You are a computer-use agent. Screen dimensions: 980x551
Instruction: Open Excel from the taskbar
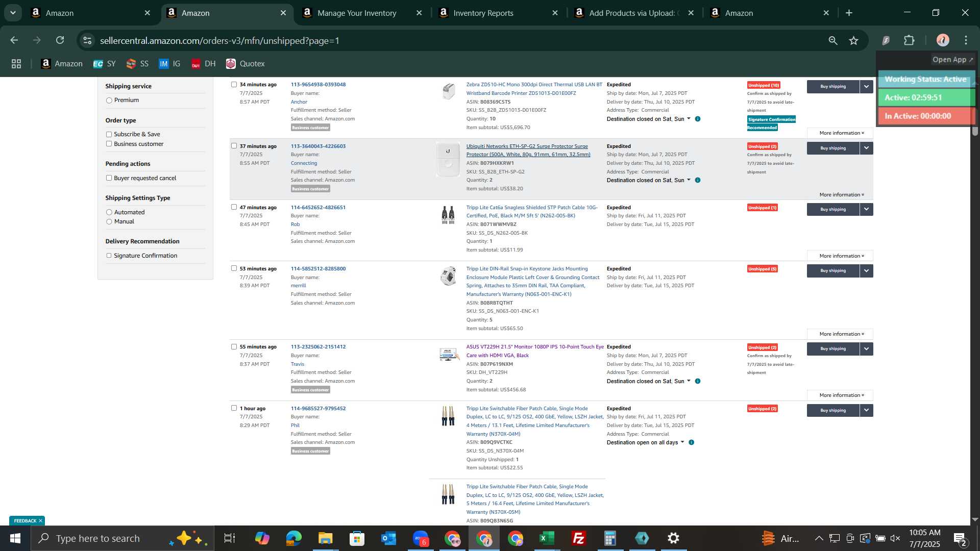pos(547,538)
